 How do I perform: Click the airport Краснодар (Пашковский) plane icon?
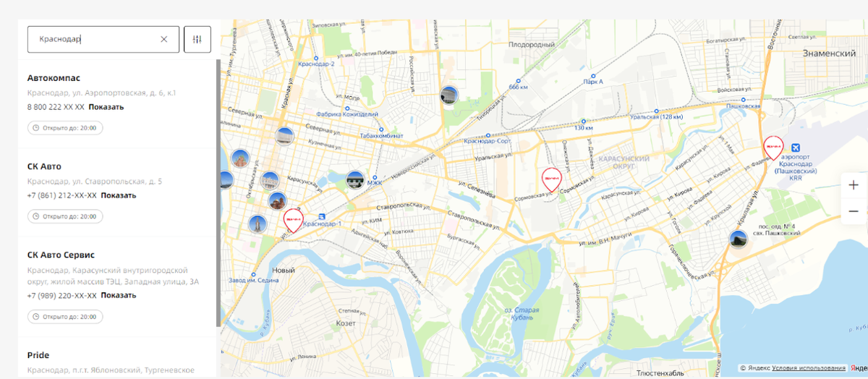pos(796,146)
